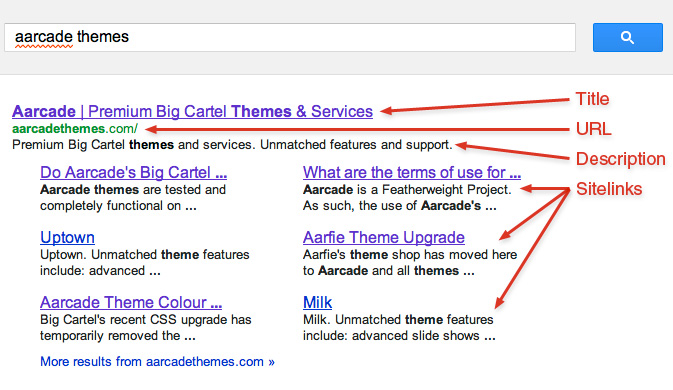
Task: Click the Milk advanced slide shows snippet
Action: tap(399, 327)
